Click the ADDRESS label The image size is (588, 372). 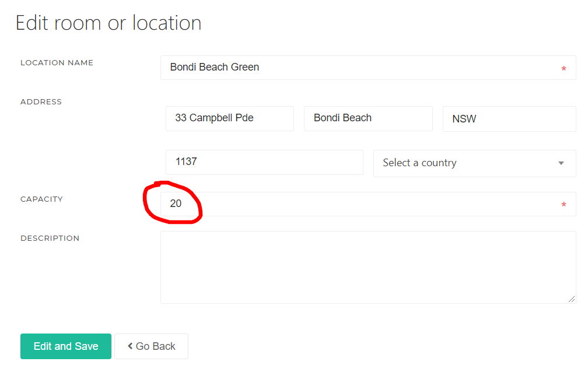coord(41,101)
